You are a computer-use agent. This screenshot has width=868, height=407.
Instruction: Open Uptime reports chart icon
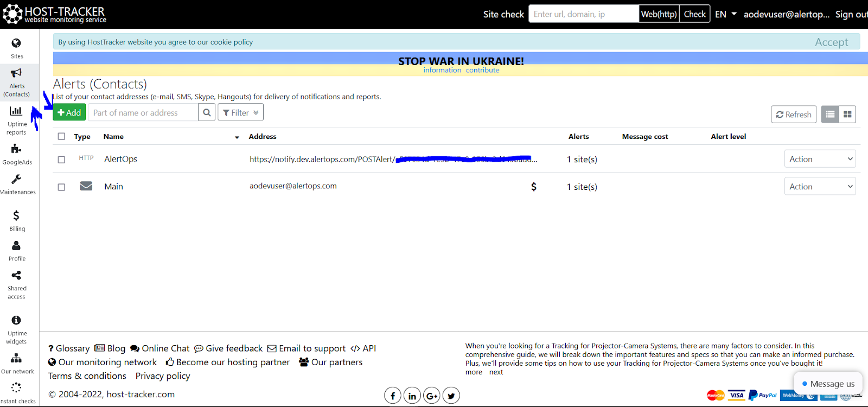16,111
